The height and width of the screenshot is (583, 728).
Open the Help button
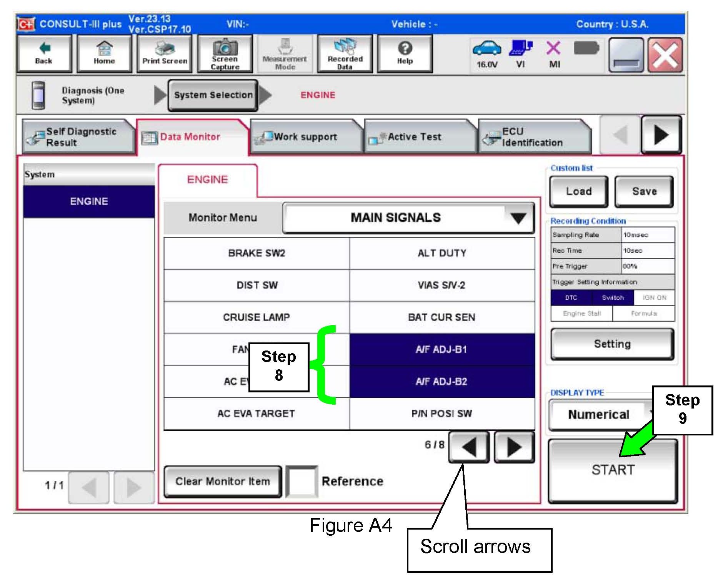click(x=405, y=53)
